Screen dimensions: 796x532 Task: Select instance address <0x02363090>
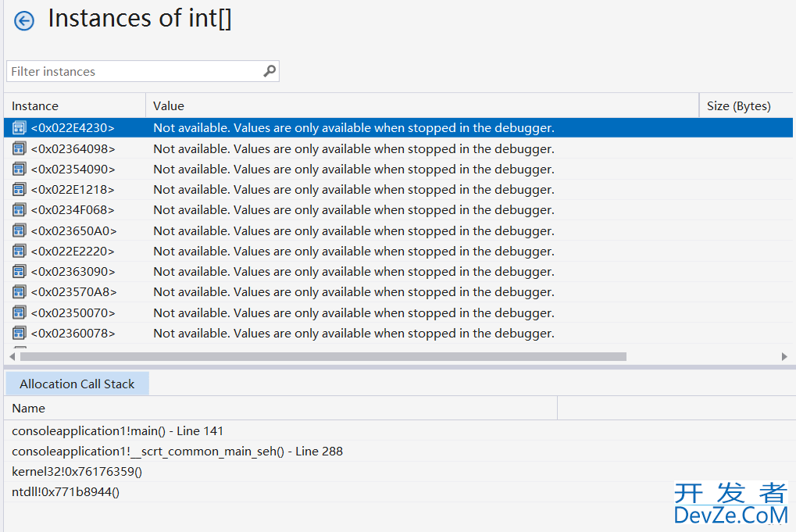73,272
